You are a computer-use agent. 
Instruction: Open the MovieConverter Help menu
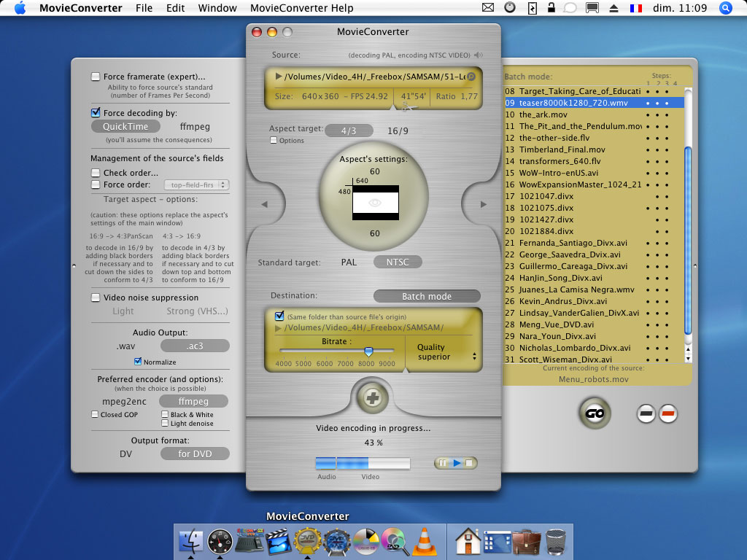301,8
